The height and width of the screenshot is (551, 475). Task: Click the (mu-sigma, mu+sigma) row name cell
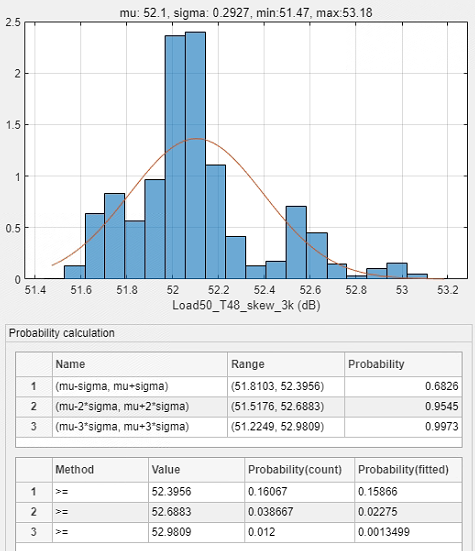(140, 387)
